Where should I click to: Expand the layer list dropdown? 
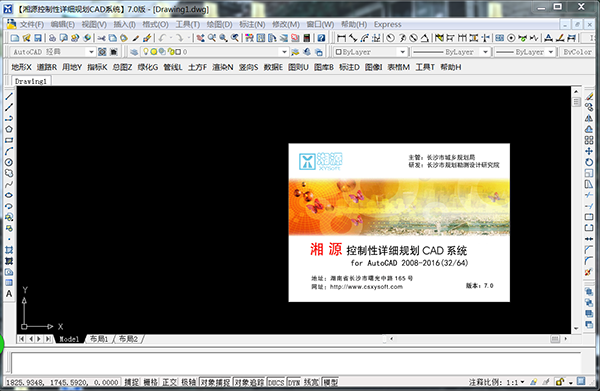pyautogui.click(x=284, y=52)
